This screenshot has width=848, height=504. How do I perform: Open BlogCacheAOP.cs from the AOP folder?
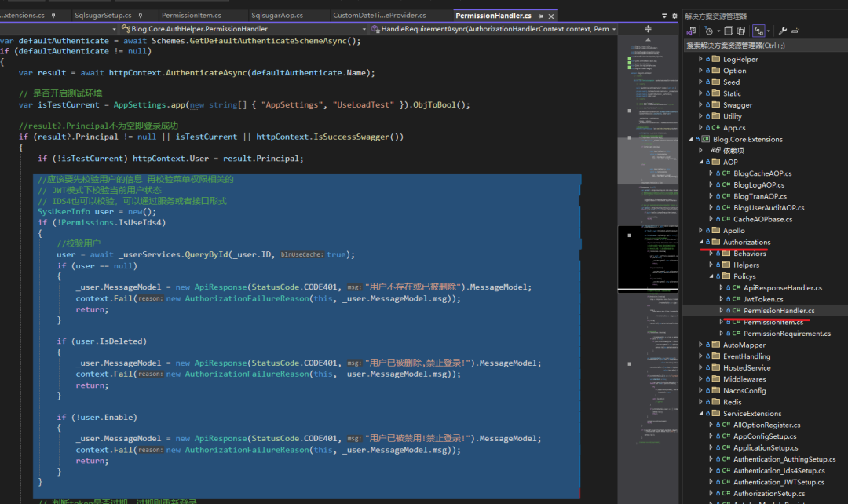click(762, 173)
